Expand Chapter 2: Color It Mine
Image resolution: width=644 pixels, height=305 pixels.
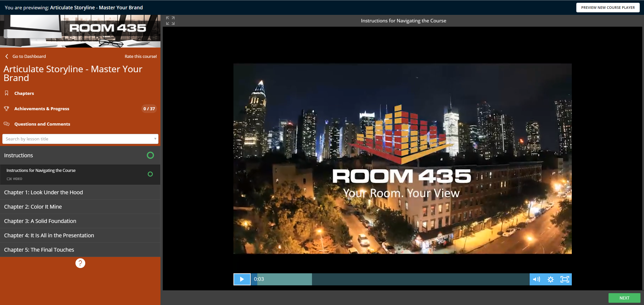80,207
